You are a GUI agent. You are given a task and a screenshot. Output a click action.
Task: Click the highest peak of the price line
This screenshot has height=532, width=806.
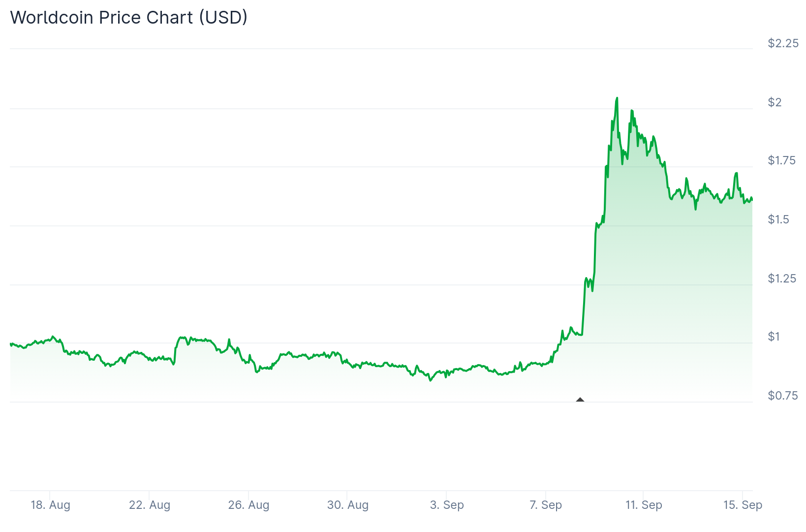pyautogui.click(x=617, y=98)
